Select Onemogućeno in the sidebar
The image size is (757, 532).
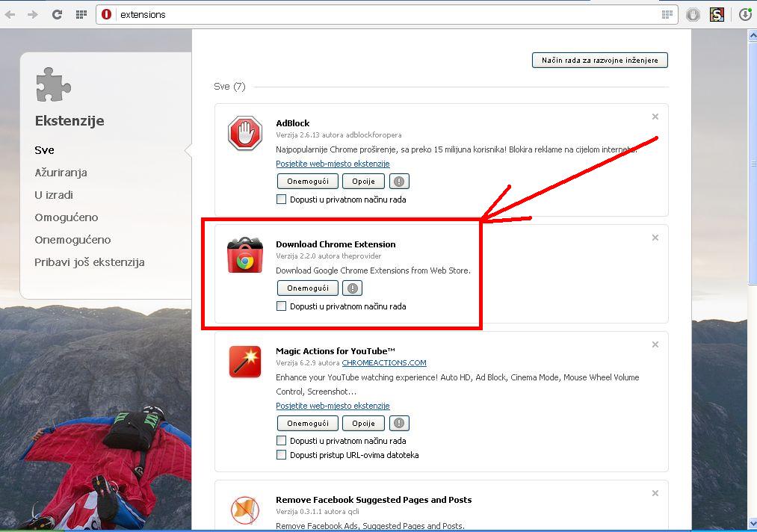click(x=72, y=239)
